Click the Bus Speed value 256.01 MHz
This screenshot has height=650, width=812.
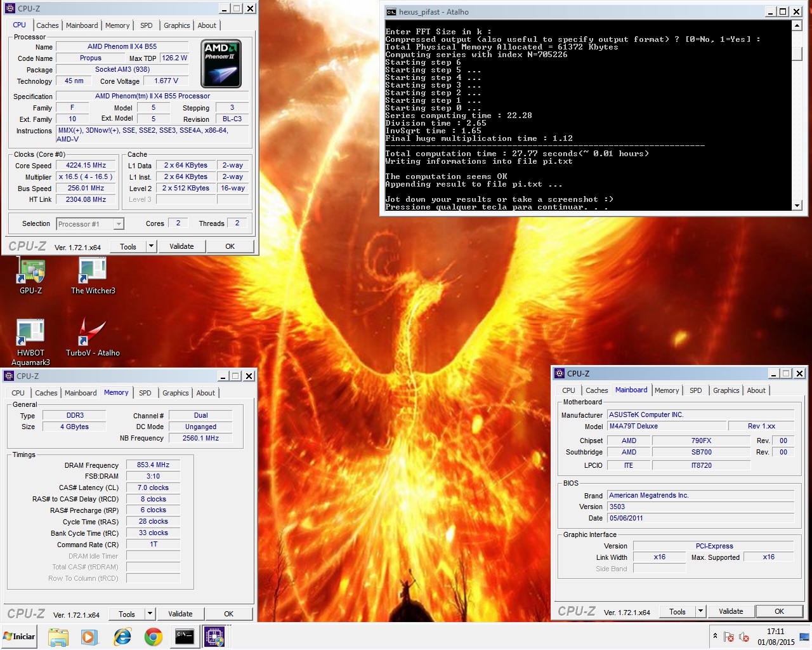[x=86, y=188]
